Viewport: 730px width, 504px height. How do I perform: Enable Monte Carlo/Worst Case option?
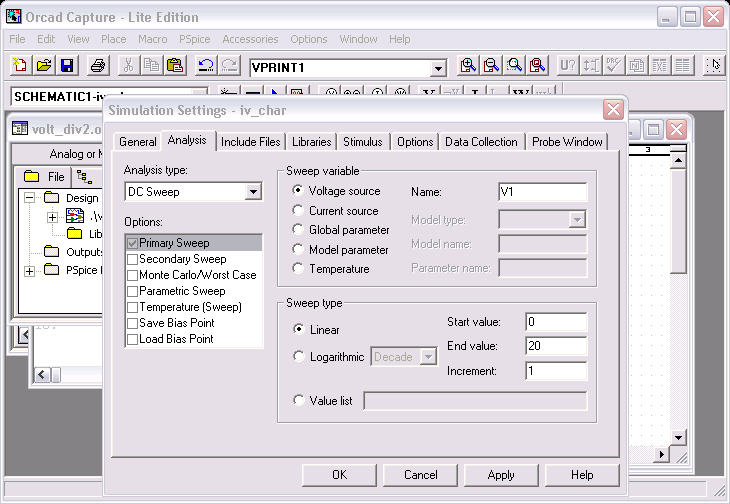point(132,275)
